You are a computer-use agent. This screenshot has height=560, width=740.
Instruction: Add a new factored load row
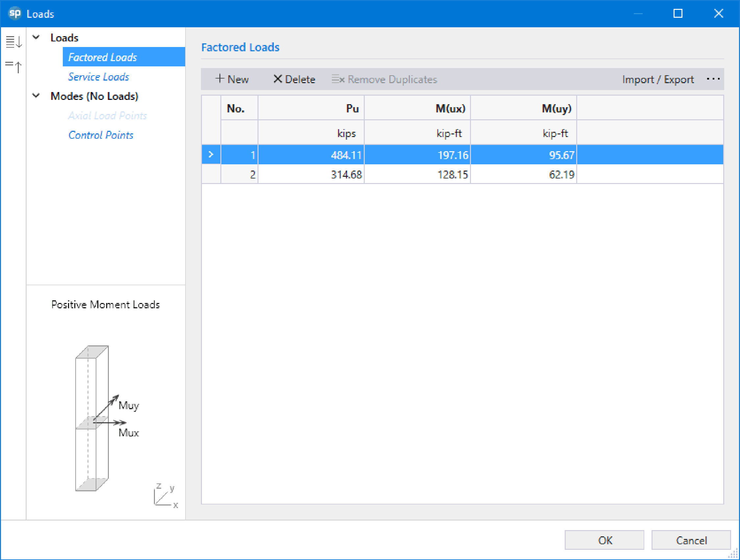point(232,79)
